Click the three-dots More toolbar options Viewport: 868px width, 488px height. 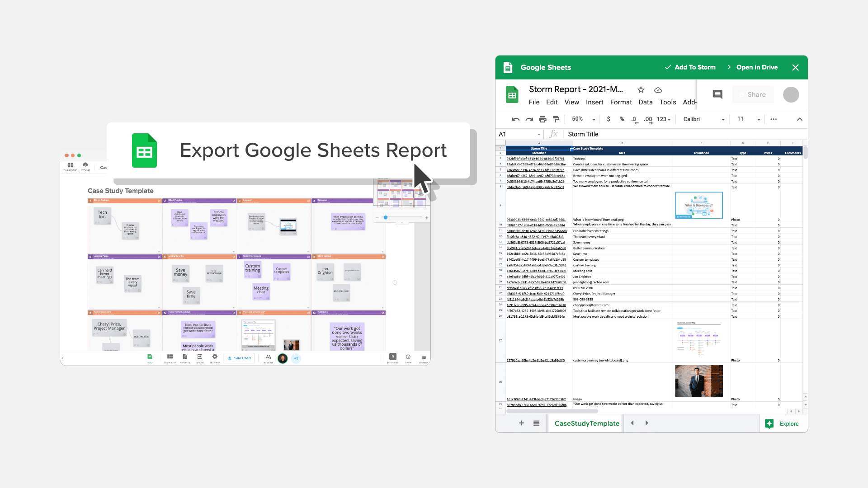point(774,119)
